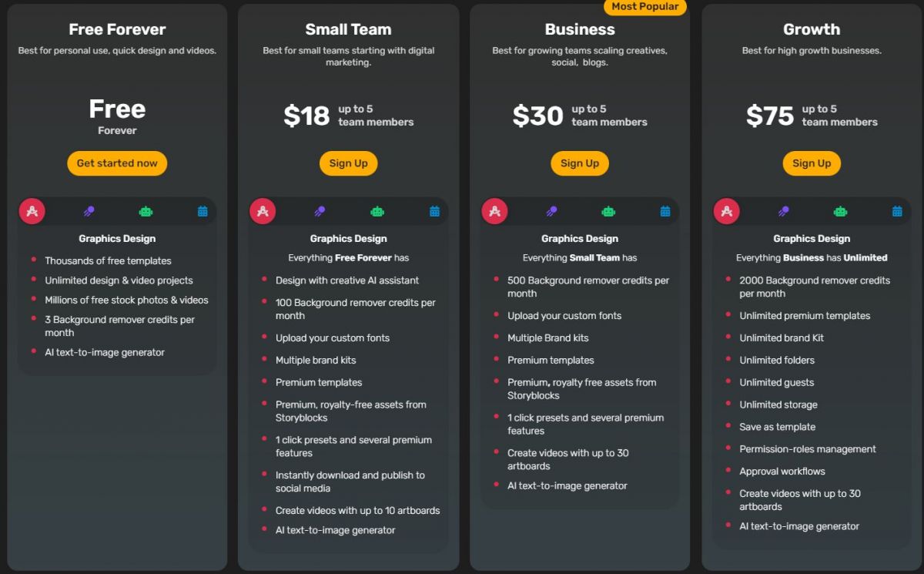Click the red design icon on Business card

click(494, 210)
